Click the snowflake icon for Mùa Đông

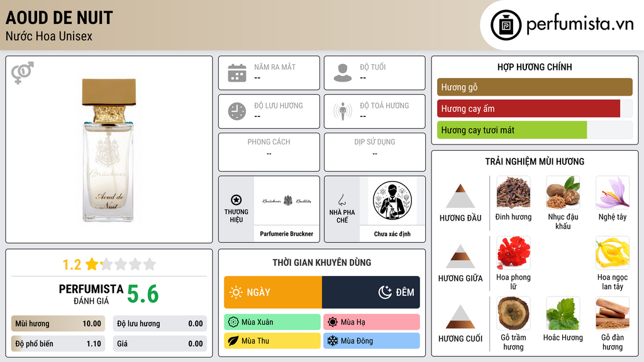(333, 341)
